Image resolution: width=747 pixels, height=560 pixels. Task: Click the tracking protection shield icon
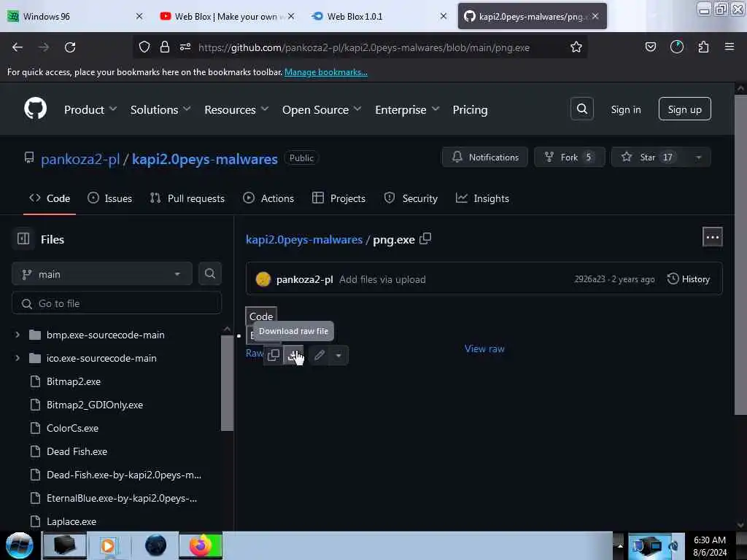tap(144, 47)
